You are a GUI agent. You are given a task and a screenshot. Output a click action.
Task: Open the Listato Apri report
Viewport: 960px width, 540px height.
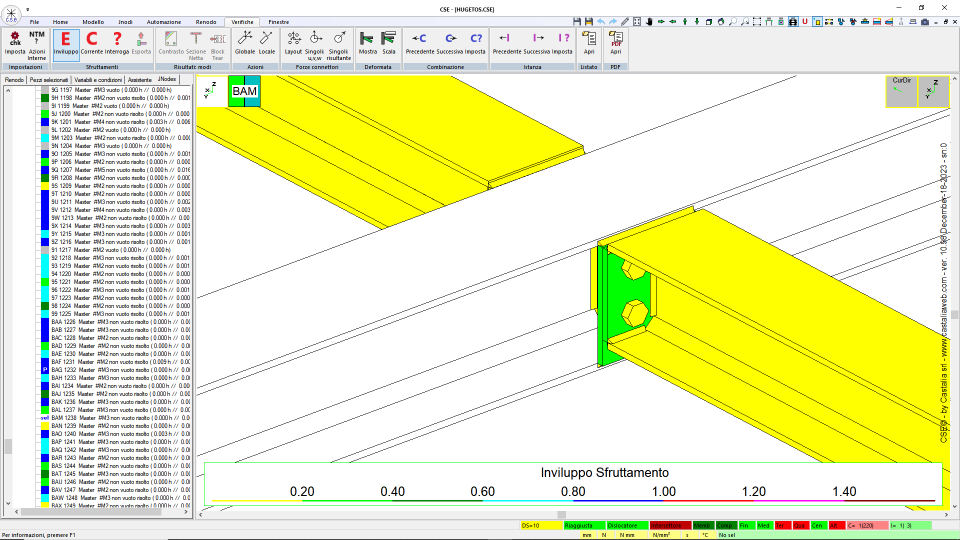(x=589, y=44)
